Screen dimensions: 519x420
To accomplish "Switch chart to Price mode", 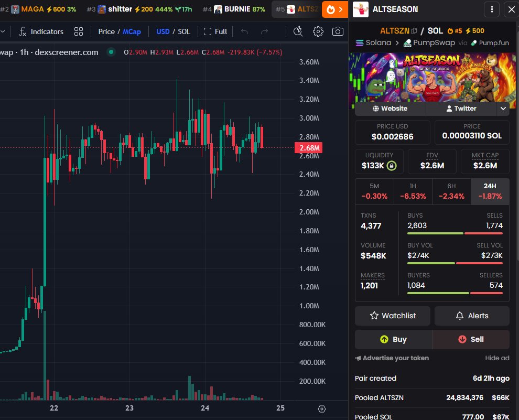I will click(x=106, y=32).
